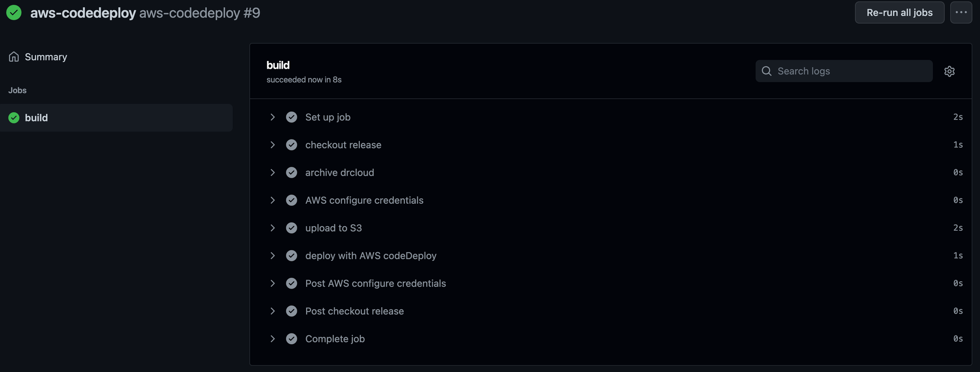Select the build job in the Jobs sidebar
The image size is (980, 372).
click(x=37, y=117)
